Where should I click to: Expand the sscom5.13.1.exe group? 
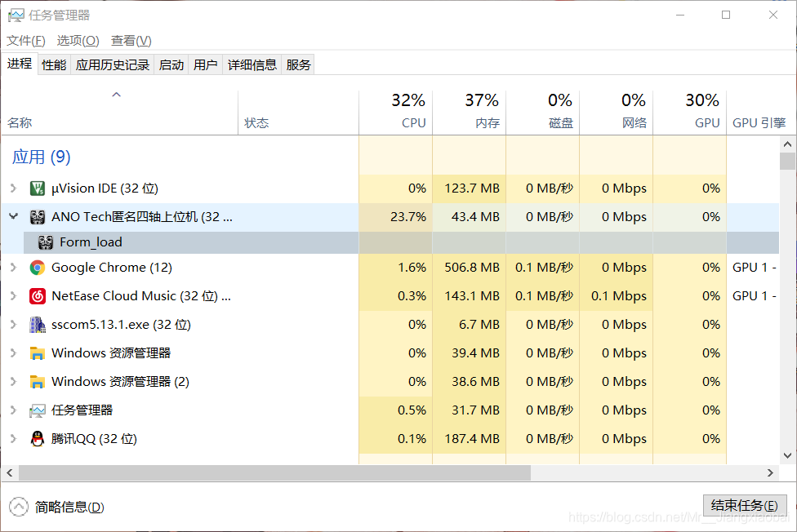[x=13, y=325]
